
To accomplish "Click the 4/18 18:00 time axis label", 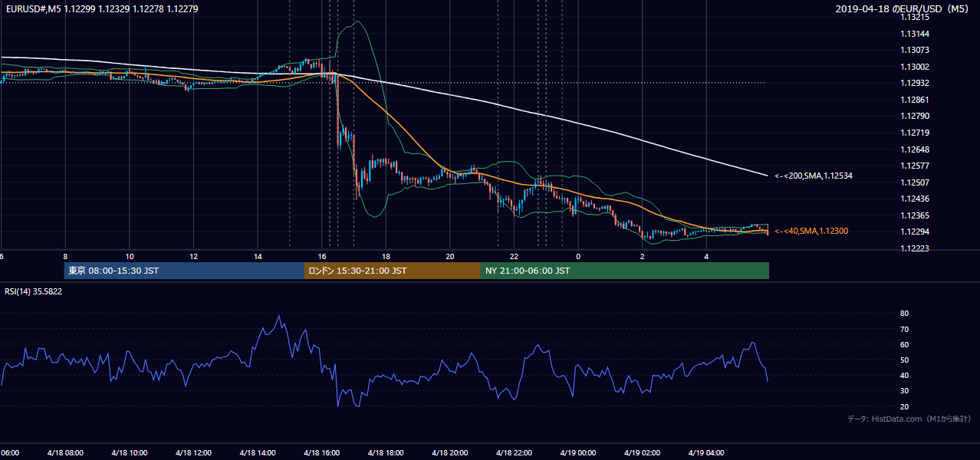I will coord(386,452).
